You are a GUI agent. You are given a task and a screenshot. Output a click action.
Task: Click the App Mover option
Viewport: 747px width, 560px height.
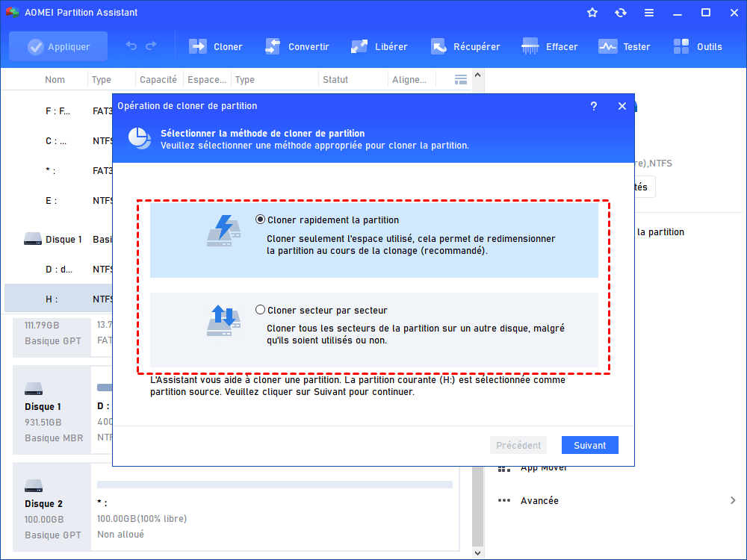[x=544, y=467]
